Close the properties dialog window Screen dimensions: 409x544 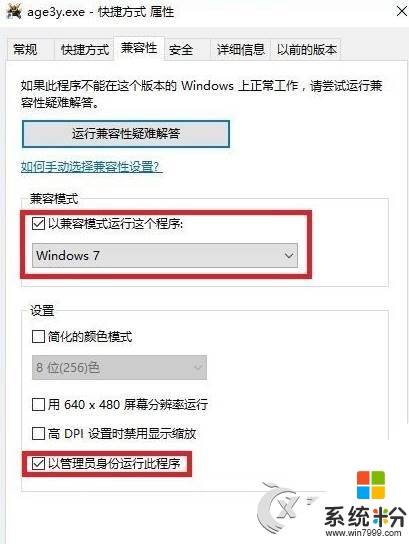click(x=401, y=11)
